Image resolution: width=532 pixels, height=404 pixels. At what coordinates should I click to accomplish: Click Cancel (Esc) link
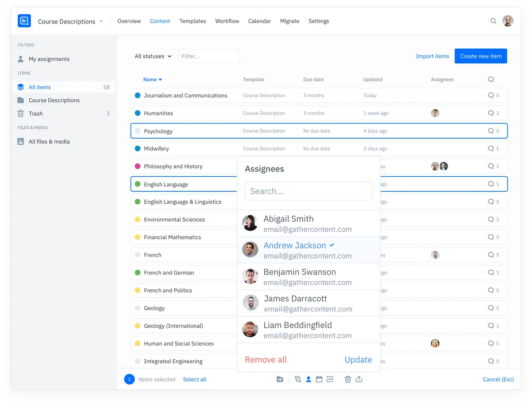(498, 379)
